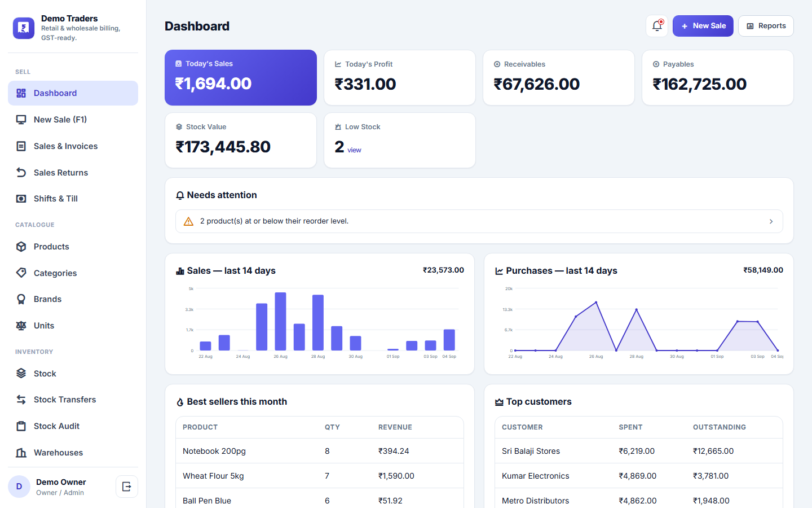Click the Units scale icon
Viewport: 812px width, 508px height.
pyautogui.click(x=21, y=326)
